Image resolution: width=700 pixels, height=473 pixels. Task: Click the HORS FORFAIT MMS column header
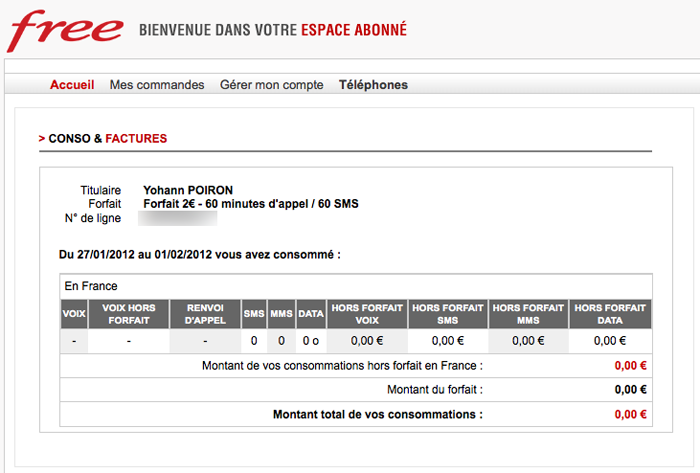(527, 313)
